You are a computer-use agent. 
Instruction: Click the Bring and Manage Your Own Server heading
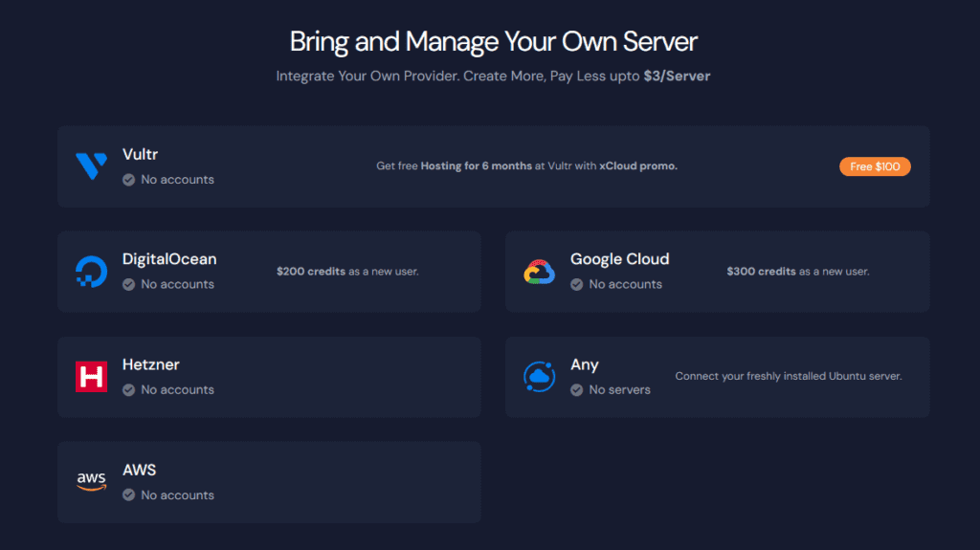pyautogui.click(x=493, y=42)
